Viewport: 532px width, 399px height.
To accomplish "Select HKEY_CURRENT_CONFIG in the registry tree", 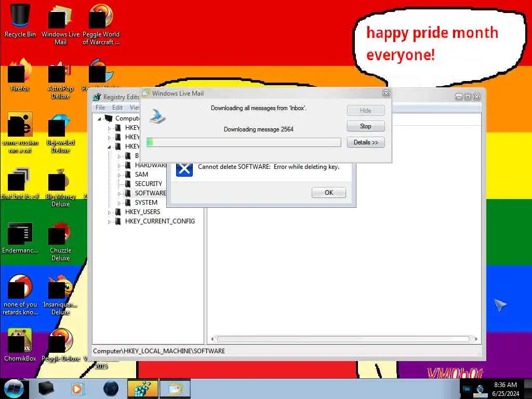I will point(160,221).
